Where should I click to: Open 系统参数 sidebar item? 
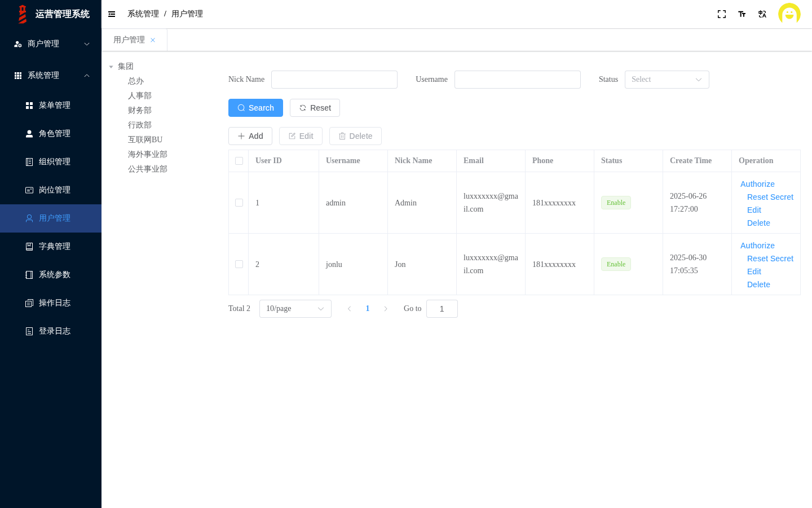click(51, 275)
